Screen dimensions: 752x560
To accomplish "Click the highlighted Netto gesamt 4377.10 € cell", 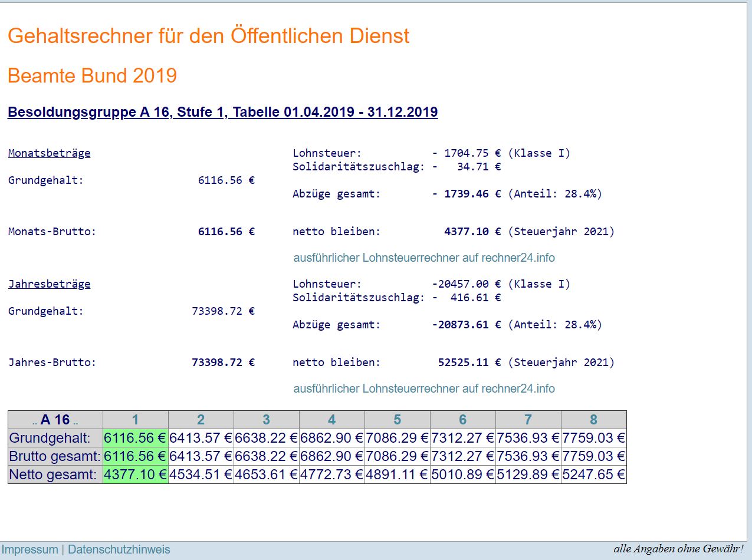I will pyautogui.click(x=135, y=475).
